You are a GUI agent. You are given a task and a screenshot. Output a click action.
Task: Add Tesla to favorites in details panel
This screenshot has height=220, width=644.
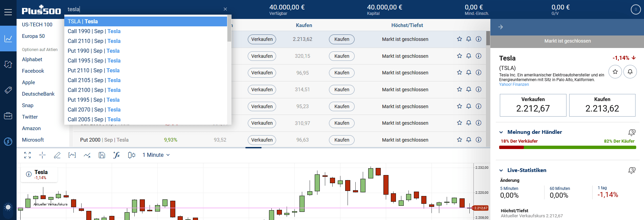(x=615, y=72)
